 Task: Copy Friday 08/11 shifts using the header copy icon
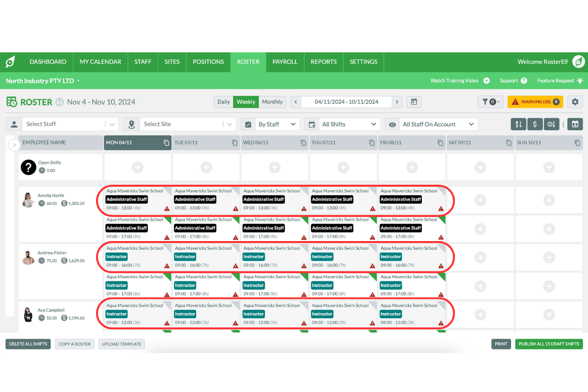point(441,143)
